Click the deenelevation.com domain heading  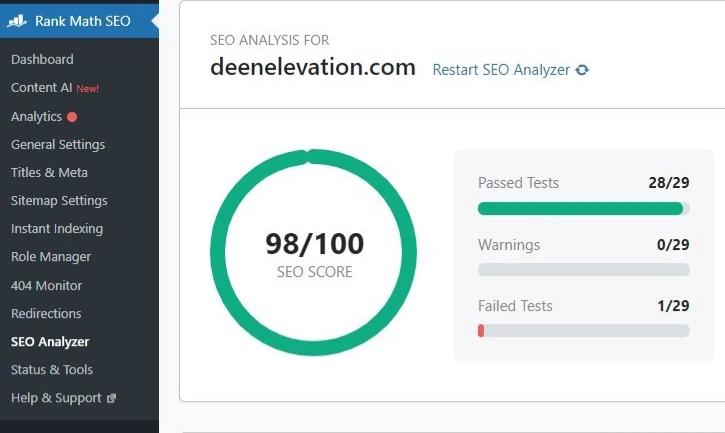pyautogui.click(x=313, y=68)
